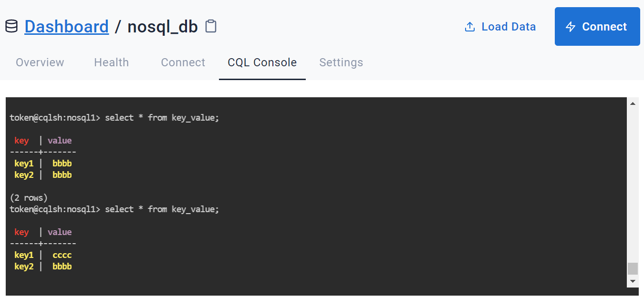Open the Settings tab

[x=341, y=62]
